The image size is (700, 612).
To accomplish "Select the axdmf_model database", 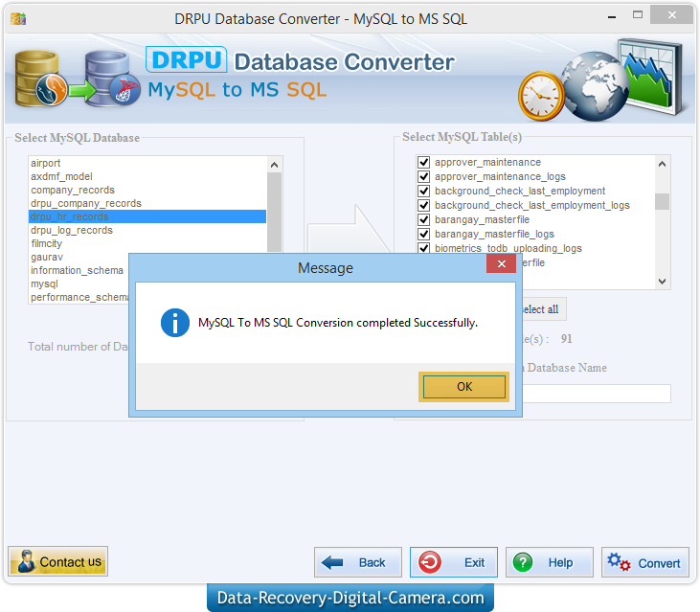I will pyautogui.click(x=147, y=176).
